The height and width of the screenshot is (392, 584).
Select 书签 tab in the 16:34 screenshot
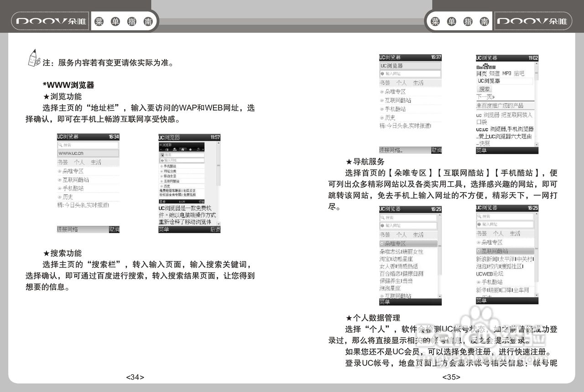coord(63,162)
